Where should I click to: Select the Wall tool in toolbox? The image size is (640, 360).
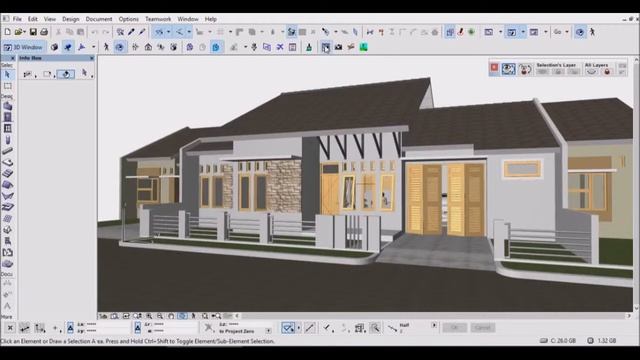pyautogui.click(x=7, y=106)
